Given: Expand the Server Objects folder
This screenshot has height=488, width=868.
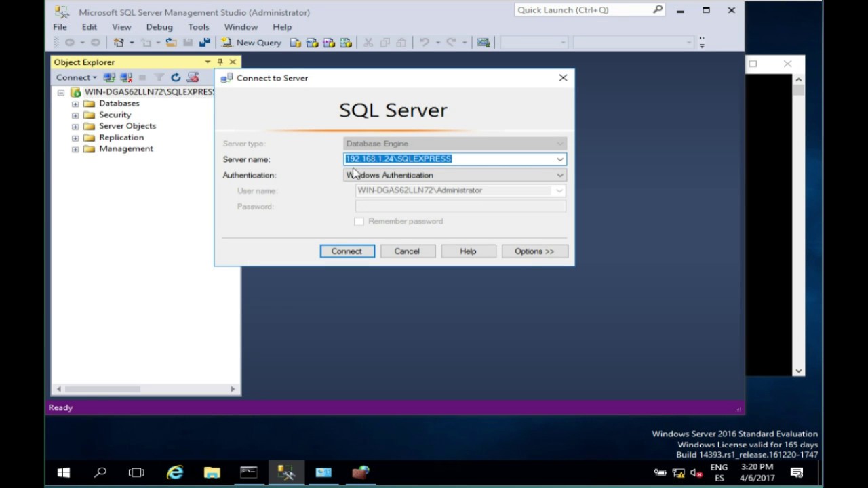Looking at the screenshot, I should click(75, 127).
